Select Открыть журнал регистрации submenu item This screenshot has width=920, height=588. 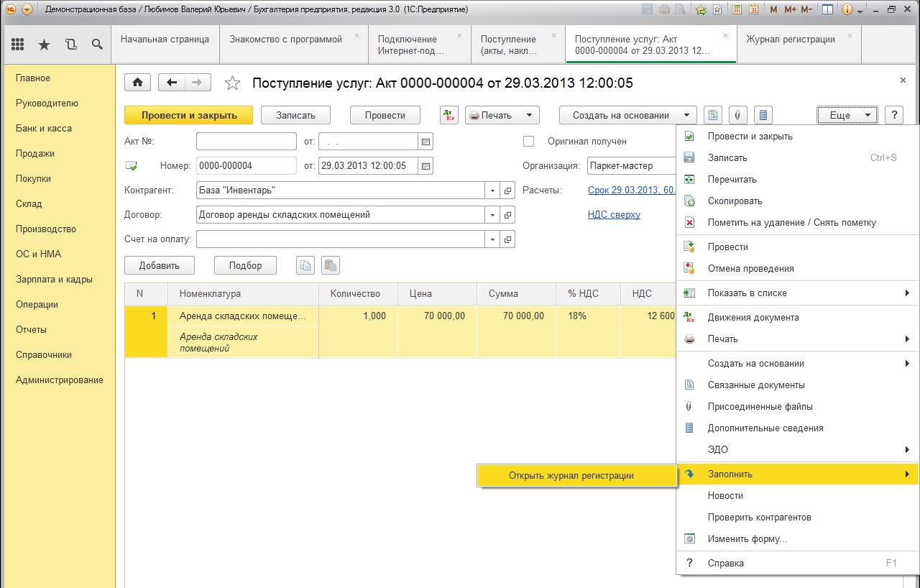point(576,475)
